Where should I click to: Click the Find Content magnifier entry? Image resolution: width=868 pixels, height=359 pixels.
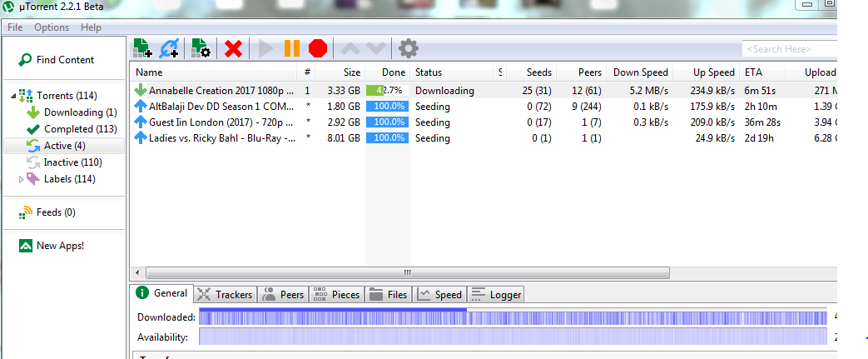(56, 60)
